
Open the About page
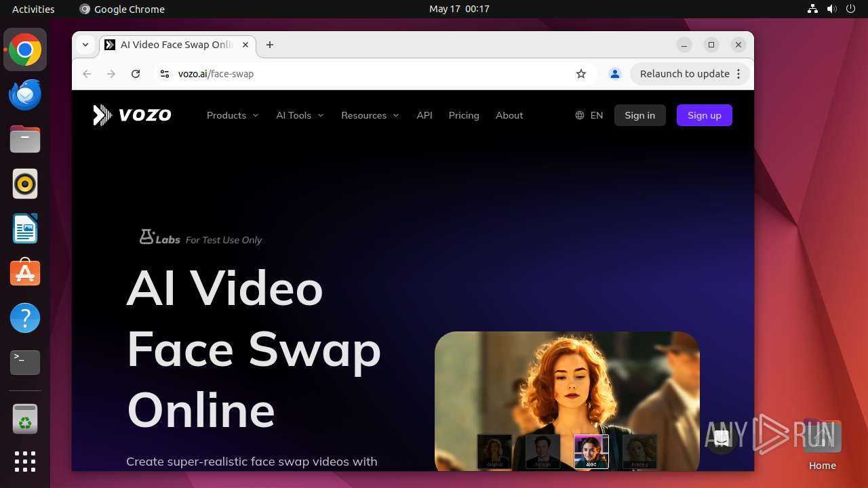(x=509, y=115)
